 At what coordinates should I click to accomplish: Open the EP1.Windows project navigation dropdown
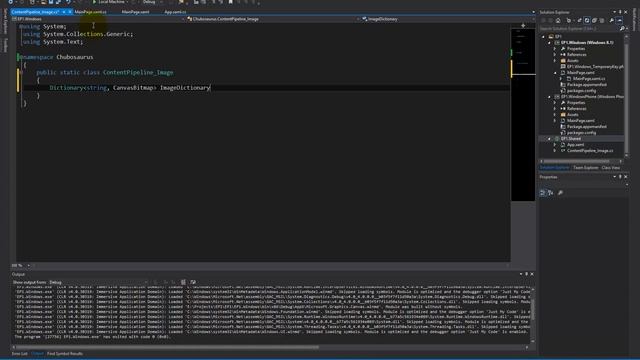pyautogui.click(x=98, y=19)
